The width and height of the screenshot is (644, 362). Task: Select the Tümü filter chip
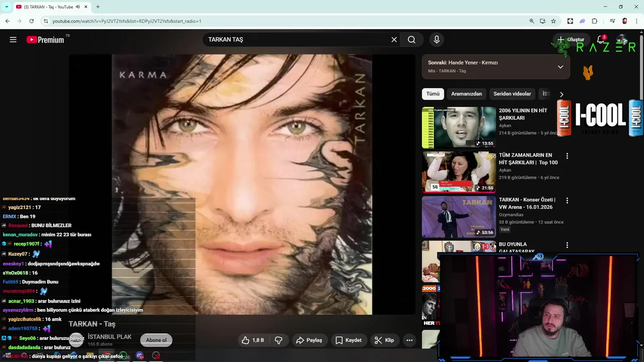click(433, 94)
